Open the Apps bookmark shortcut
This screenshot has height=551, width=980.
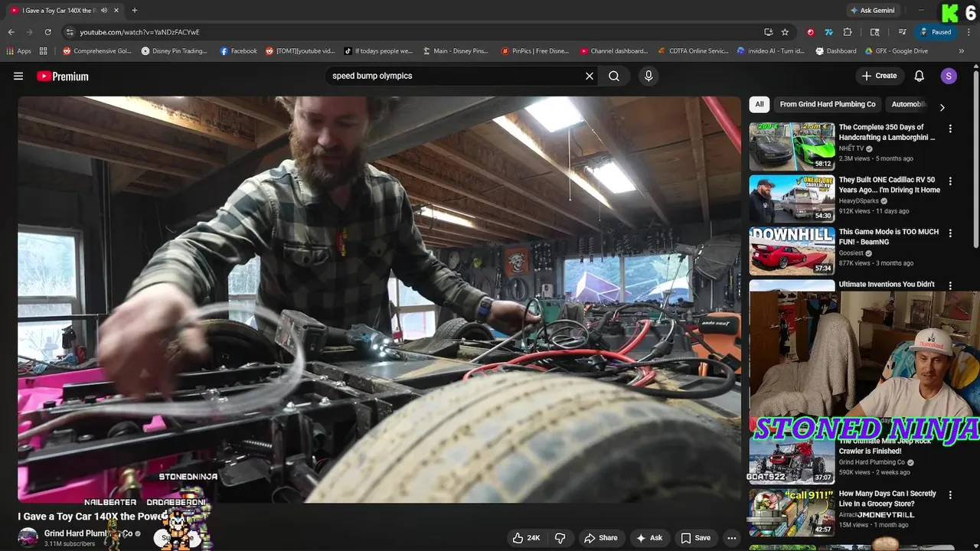[19, 51]
